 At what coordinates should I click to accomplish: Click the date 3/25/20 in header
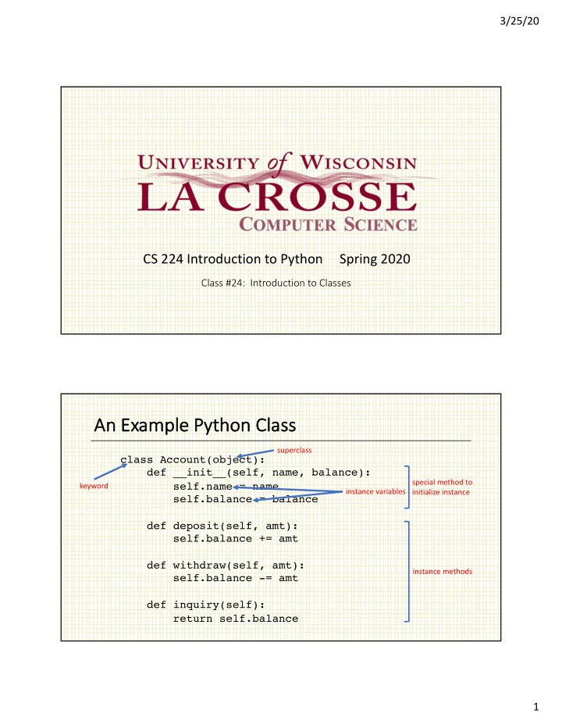coord(519,21)
